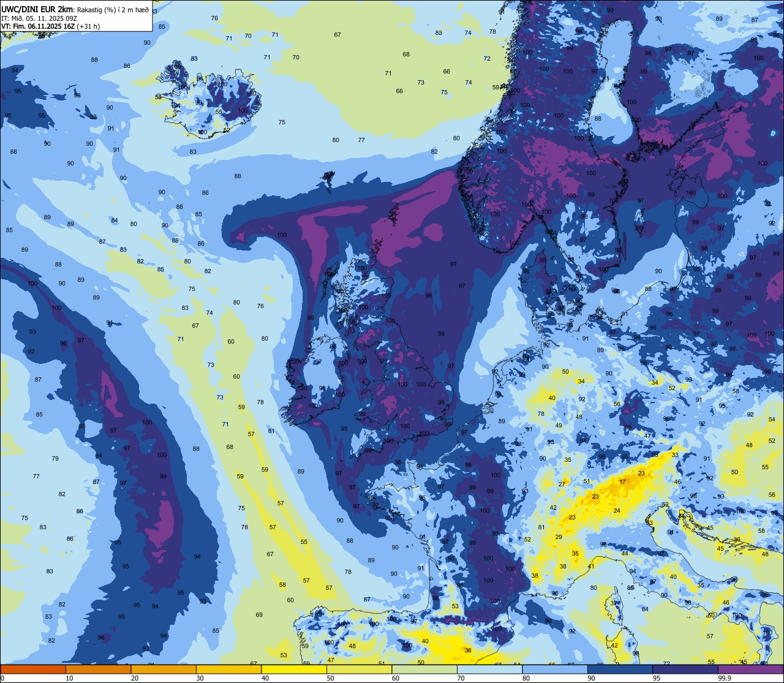This screenshot has height=683, width=784.
Task: Click the legend tick label 30
Action: (200, 678)
